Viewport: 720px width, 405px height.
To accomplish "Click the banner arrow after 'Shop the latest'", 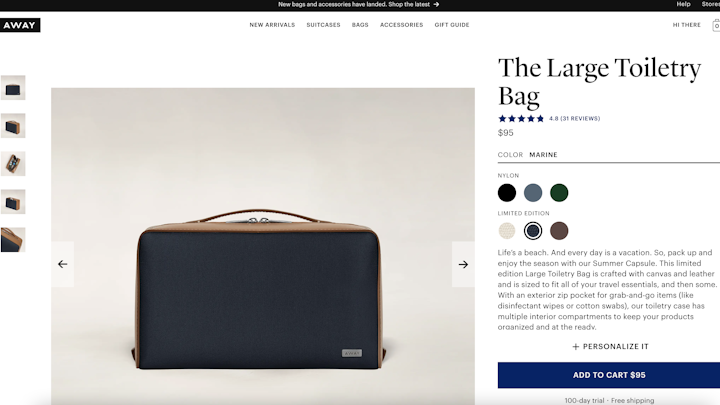I will coord(436,5).
